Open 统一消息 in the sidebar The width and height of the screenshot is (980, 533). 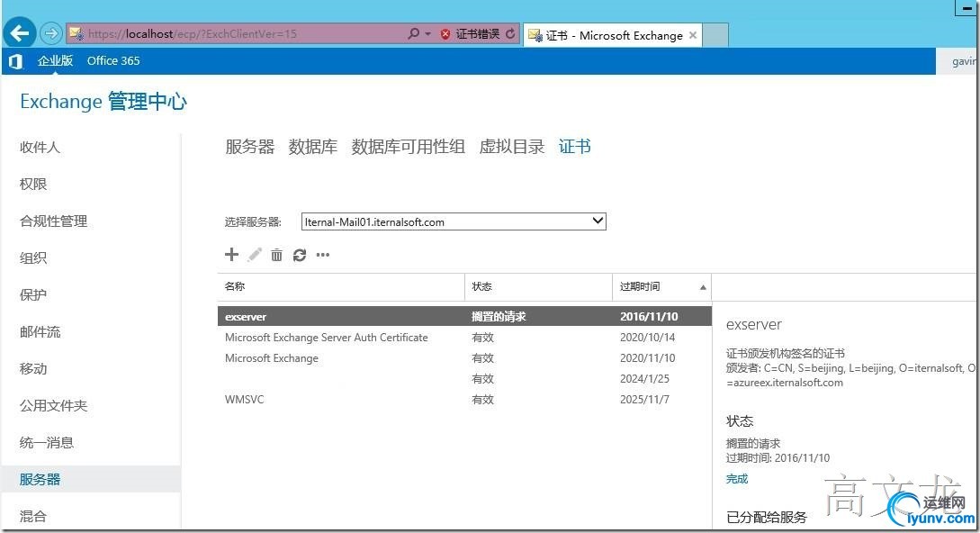point(47,442)
